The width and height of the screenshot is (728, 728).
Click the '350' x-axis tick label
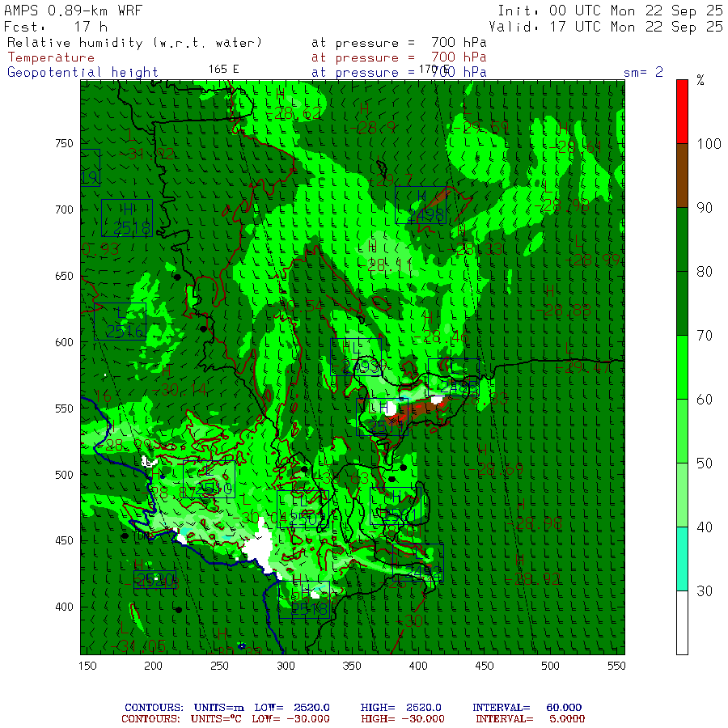(352, 666)
